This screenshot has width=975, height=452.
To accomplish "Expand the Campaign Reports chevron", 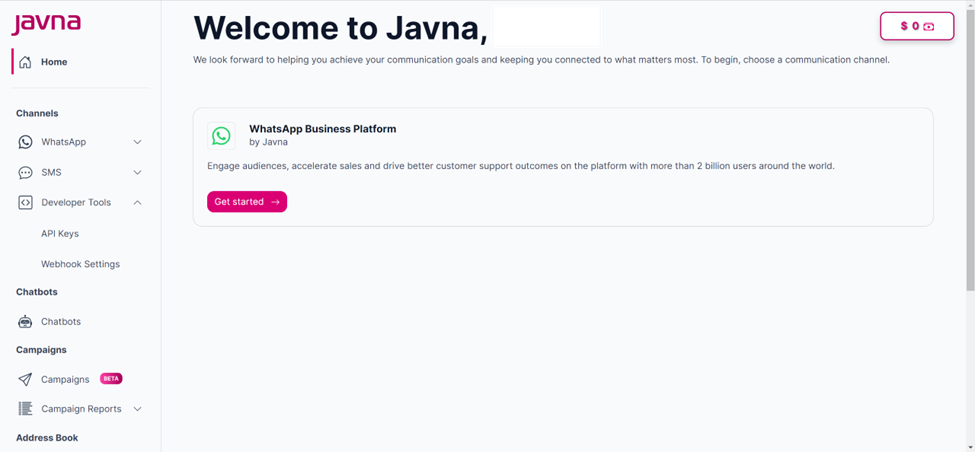I will (137, 409).
